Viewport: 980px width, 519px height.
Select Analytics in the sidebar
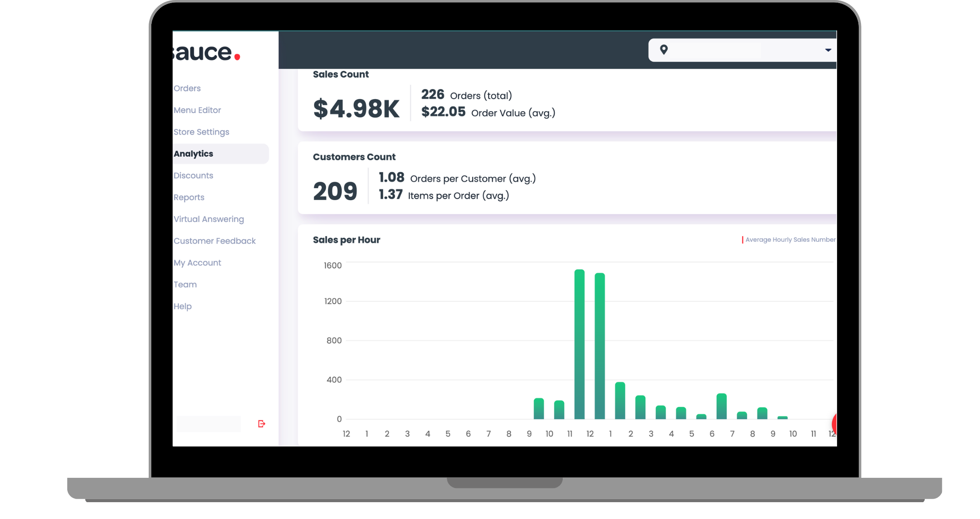click(x=193, y=154)
